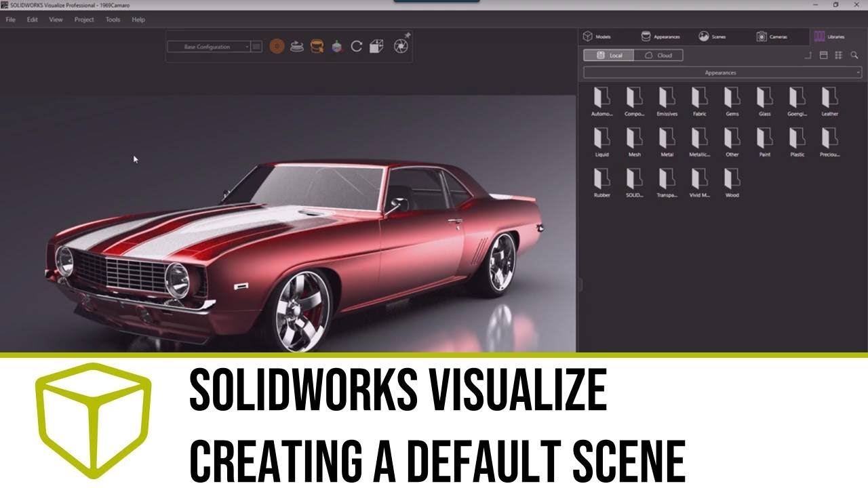Switch library to grid view icon
The width and height of the screenshot is (868, 488).
(839, 56)
